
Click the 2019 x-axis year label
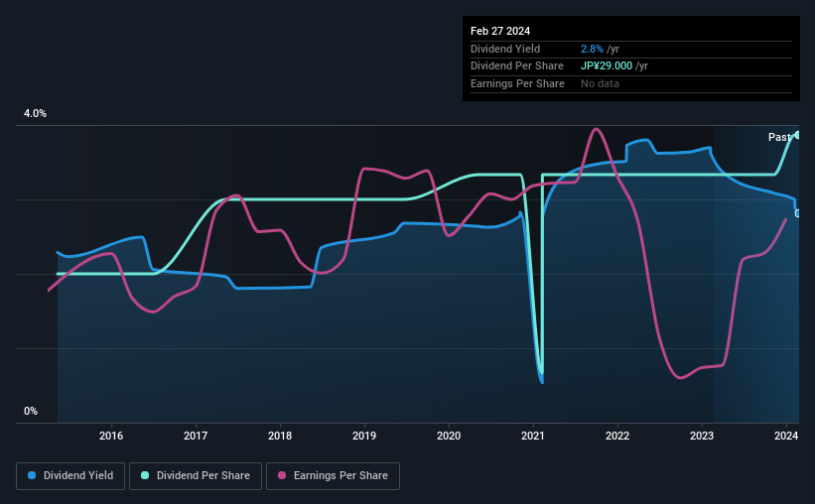click(x=364, y=436)
